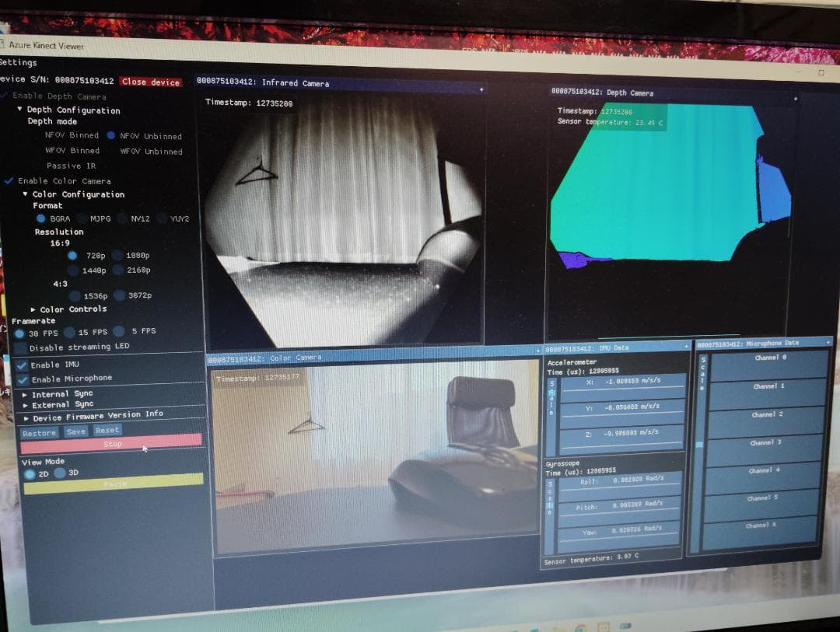Click the Azure Kinect Viewer title bar icon
Viewport: 840px width, 632px height.
point(5,45)
